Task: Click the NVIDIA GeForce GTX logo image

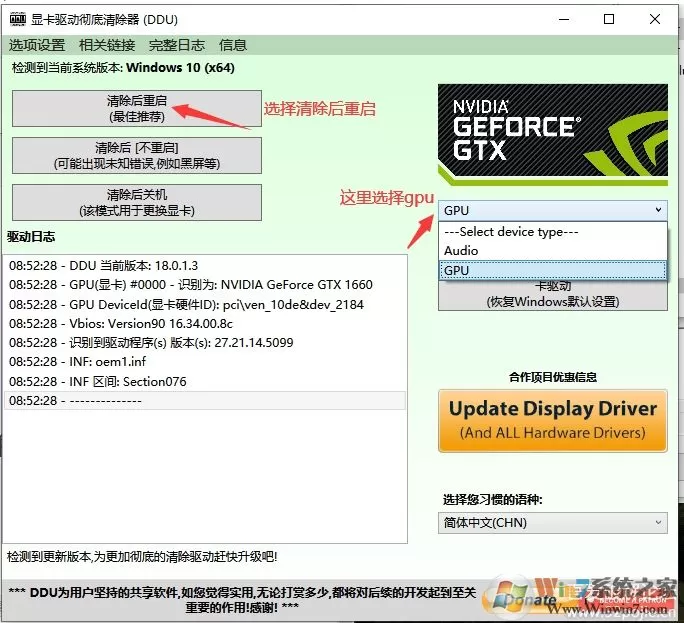Action: (x=553, y=135)
